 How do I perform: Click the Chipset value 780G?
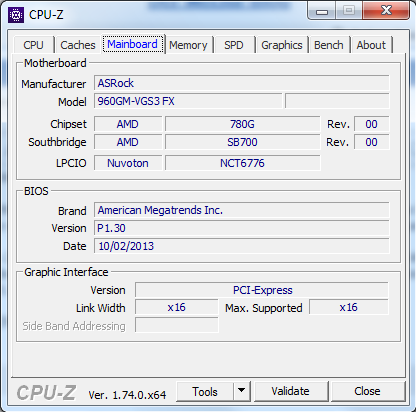[x=242, y=124]
